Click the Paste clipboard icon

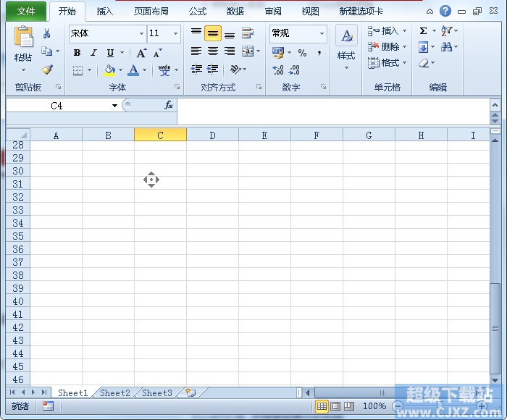[23, 36]
